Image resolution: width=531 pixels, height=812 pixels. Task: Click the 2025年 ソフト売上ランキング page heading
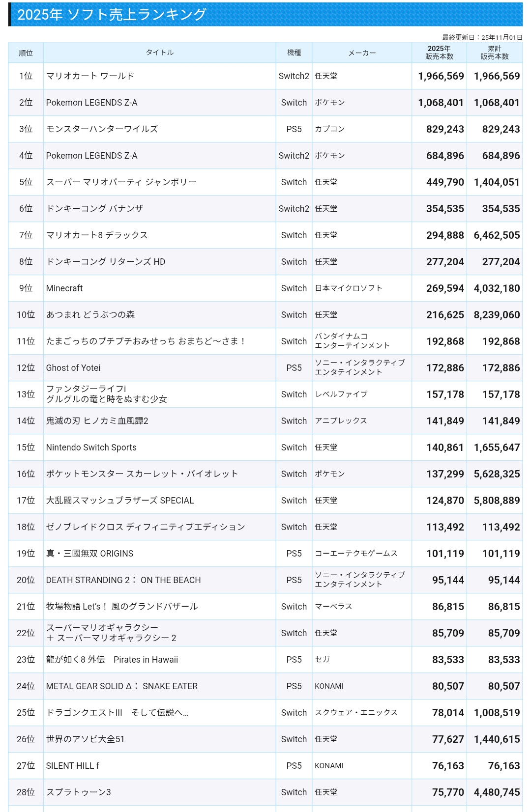112,15
